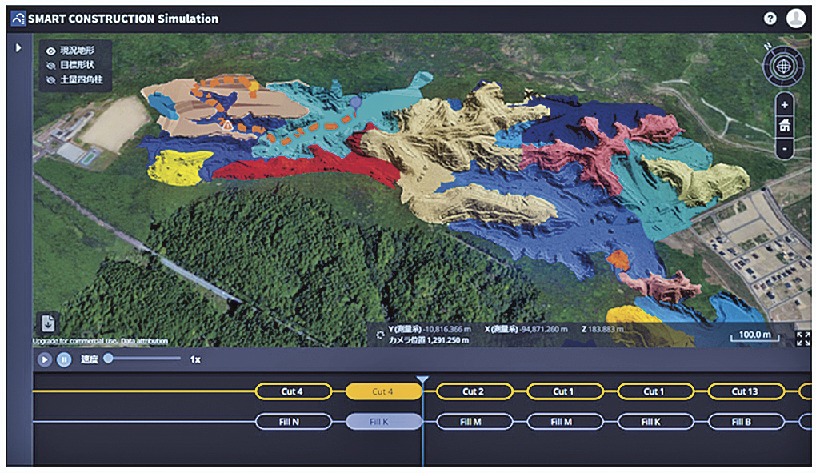Click the warning triangle marker on terrain
This screenshot has height=473, width=816.
pos(227,125)
